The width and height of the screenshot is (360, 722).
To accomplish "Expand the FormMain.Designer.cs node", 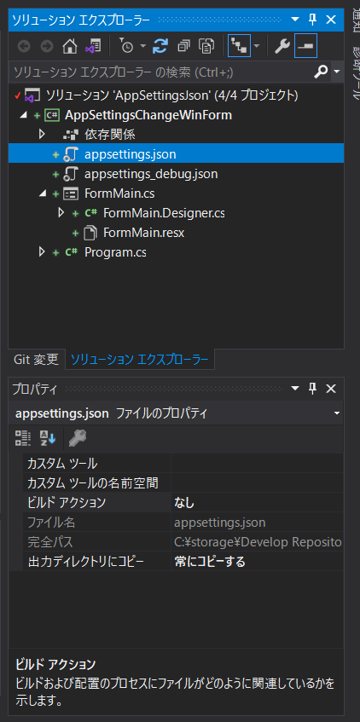I will pos(61,213).
